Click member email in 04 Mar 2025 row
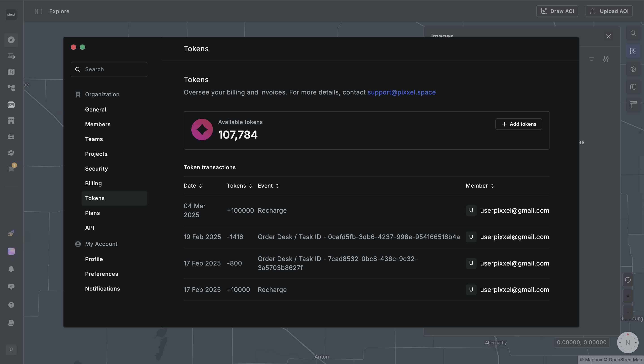644x364 pixels. pos(514,210)
